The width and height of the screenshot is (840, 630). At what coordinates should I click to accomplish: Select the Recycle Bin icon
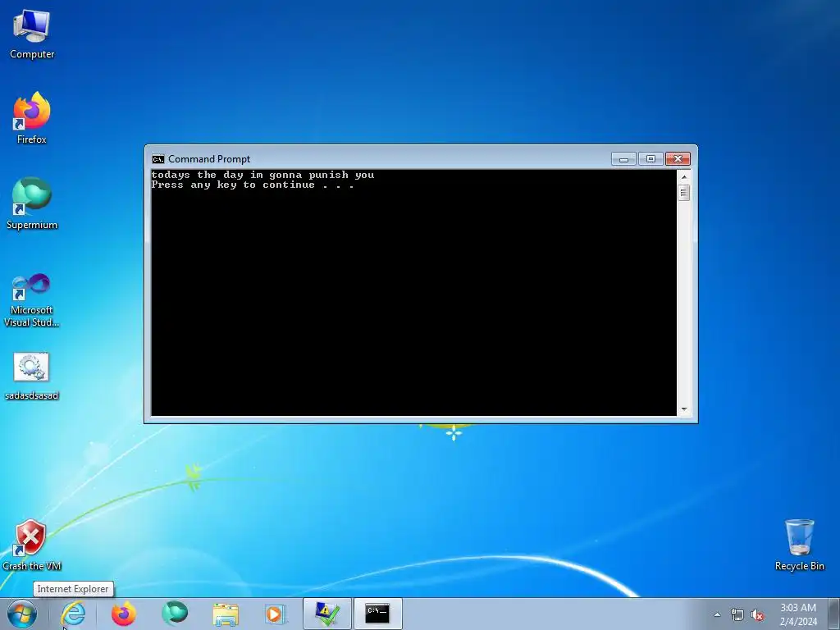point(799,545)
